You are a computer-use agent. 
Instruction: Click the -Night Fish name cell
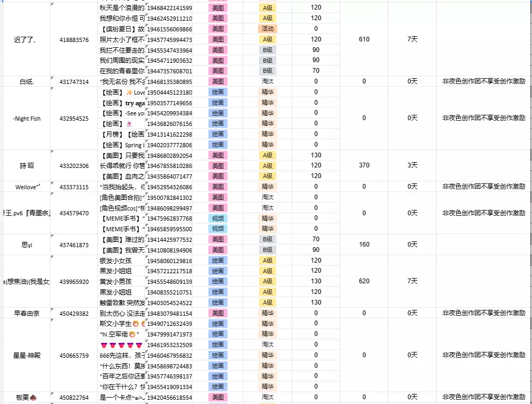27,118
